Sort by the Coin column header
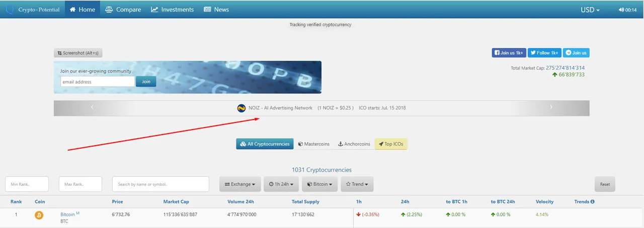The width and height of the screenshot is (644, 228). click(x=40, y=201)
